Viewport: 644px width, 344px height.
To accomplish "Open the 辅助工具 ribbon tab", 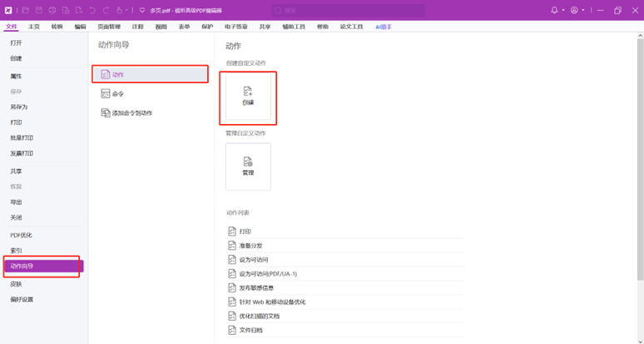I will 294,27.
